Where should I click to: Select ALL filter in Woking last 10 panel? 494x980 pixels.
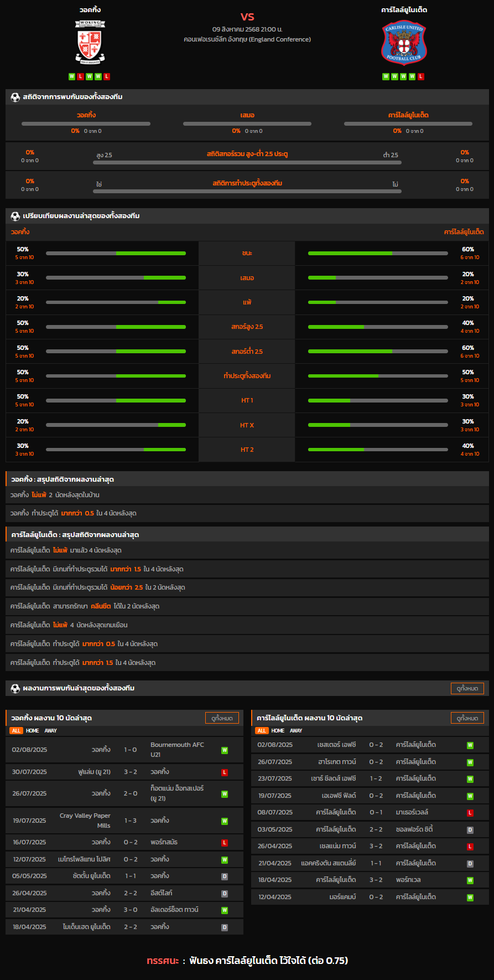[x=16, y=731]
